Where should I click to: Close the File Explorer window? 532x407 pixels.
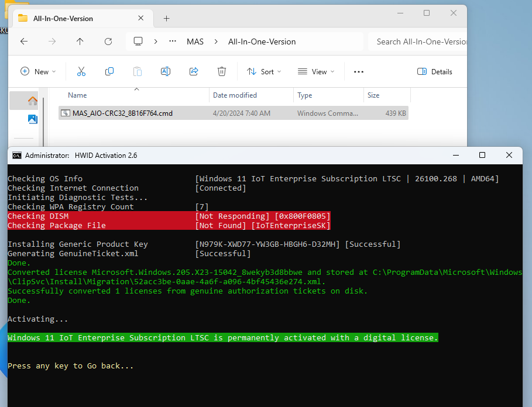click(454, 13)
